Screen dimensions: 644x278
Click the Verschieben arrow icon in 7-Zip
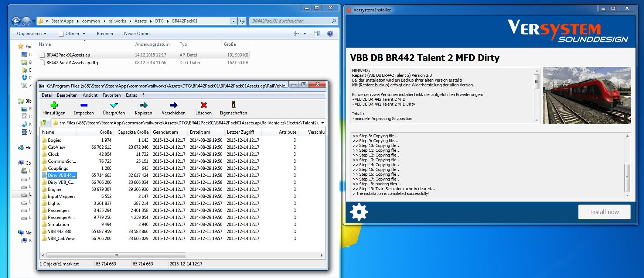(174, 105)
